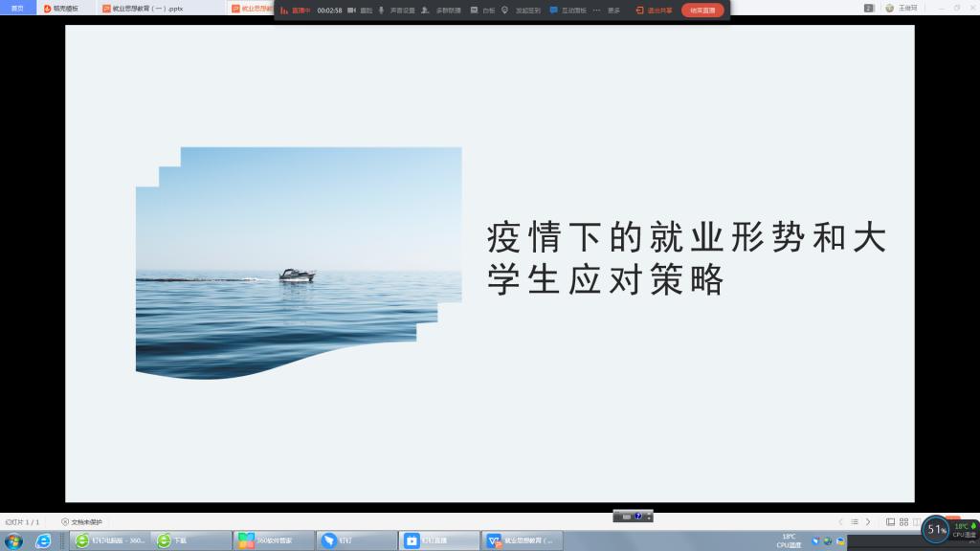The height and width of the screenshot is (551, 980).
Task: Open the slide list menu icon
Action: [855, 522]
